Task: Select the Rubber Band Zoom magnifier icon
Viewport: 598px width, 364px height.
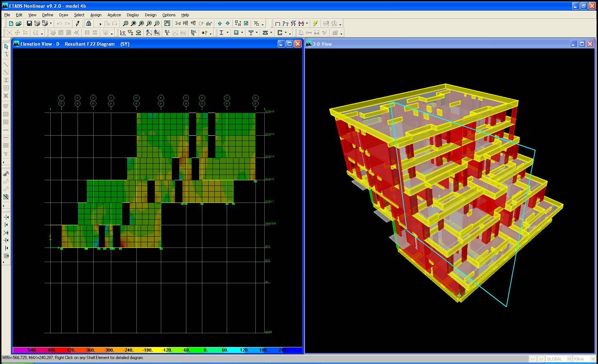Action: pyautogui.click(x=125, y=24)
